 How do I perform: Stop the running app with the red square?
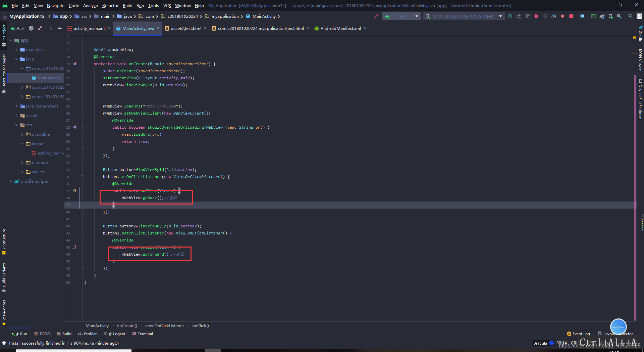coord(571,16)
